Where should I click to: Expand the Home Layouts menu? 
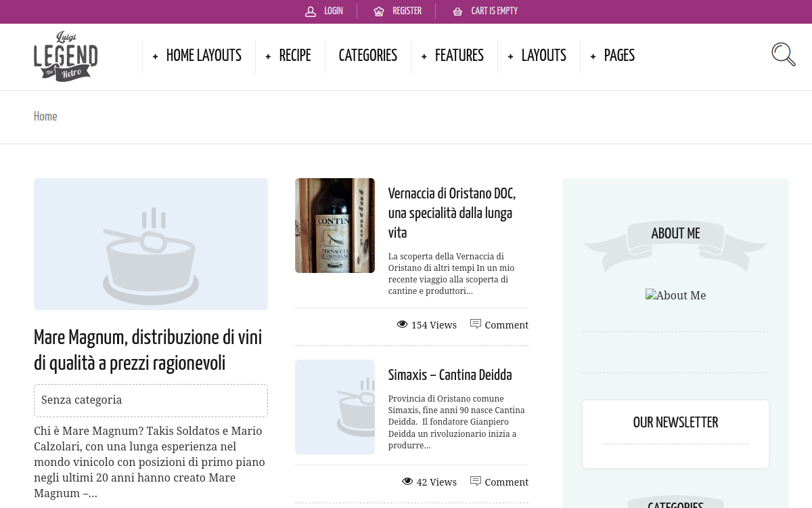tap(197, 56)
